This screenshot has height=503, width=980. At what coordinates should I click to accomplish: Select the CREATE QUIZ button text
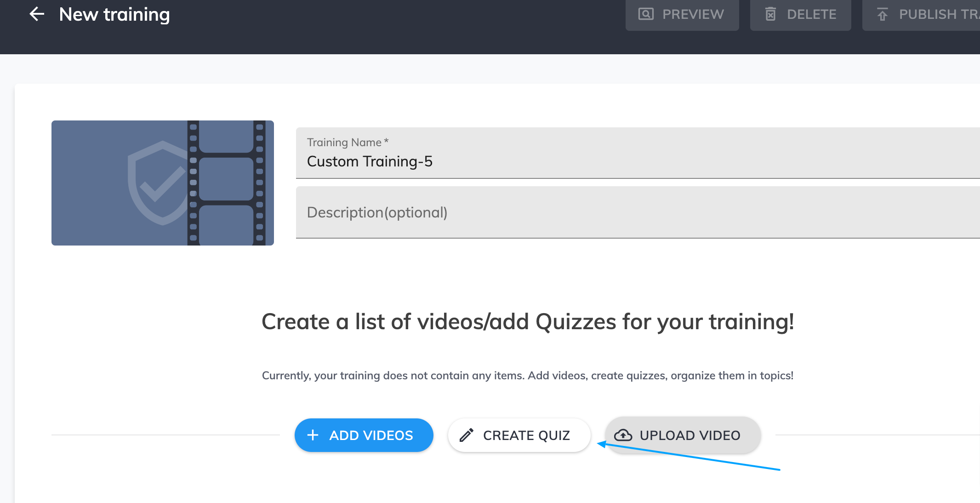pos(527,435)
